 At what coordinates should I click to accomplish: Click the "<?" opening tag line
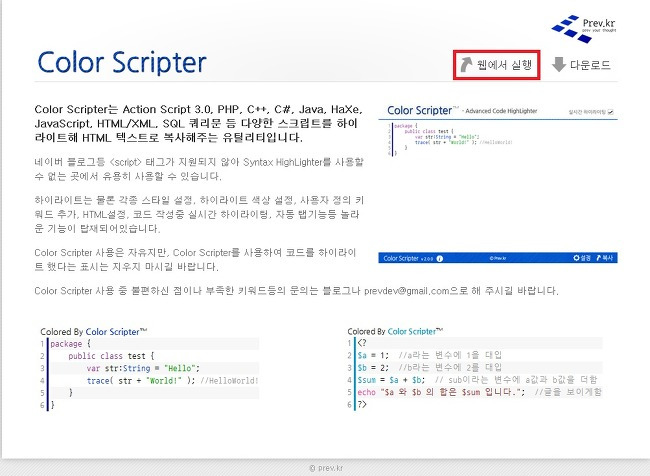362,343
